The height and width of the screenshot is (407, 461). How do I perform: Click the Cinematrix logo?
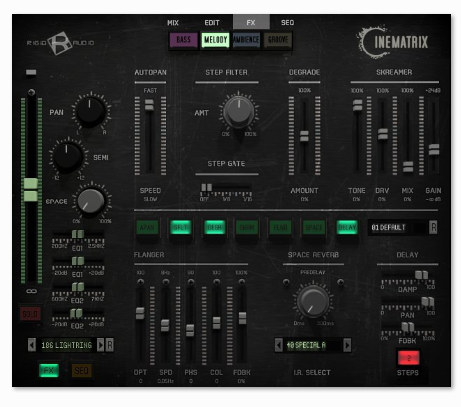pos(392,42)
